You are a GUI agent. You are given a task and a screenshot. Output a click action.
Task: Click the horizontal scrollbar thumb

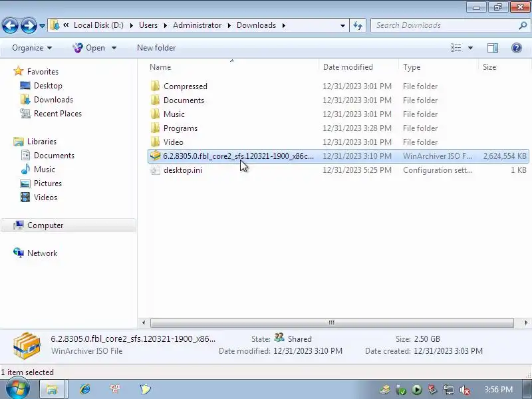[x=332, y=323]
